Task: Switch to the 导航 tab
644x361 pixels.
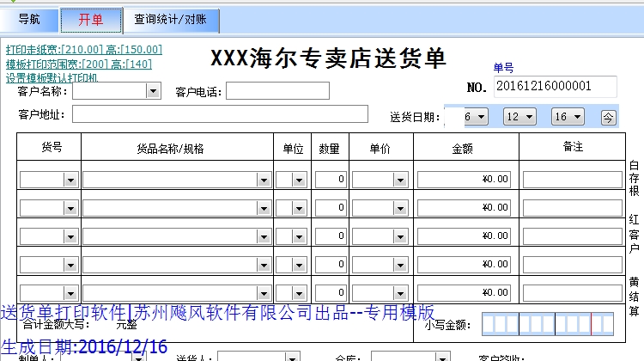Action: pyautogui.click(x=29, y=19)
